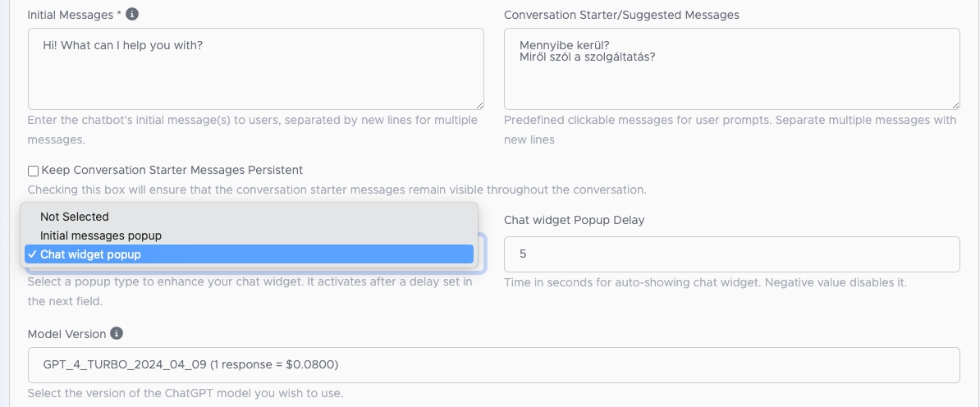The image size is (980, 407).
Task: Click the checkmark beside Chat widget popup
Action: point(31,254)
